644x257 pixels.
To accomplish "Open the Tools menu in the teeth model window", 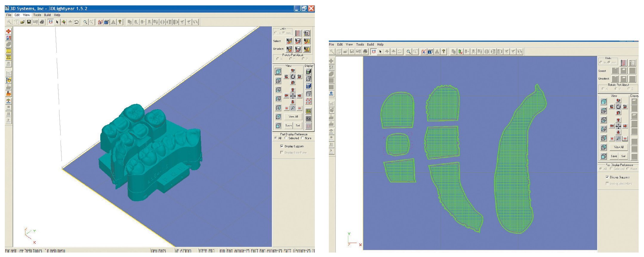I will coord(37,15).
